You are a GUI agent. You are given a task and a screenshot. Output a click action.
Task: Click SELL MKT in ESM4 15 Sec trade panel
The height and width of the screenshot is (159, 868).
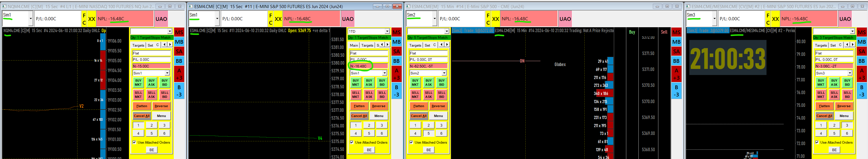[355, 95]
